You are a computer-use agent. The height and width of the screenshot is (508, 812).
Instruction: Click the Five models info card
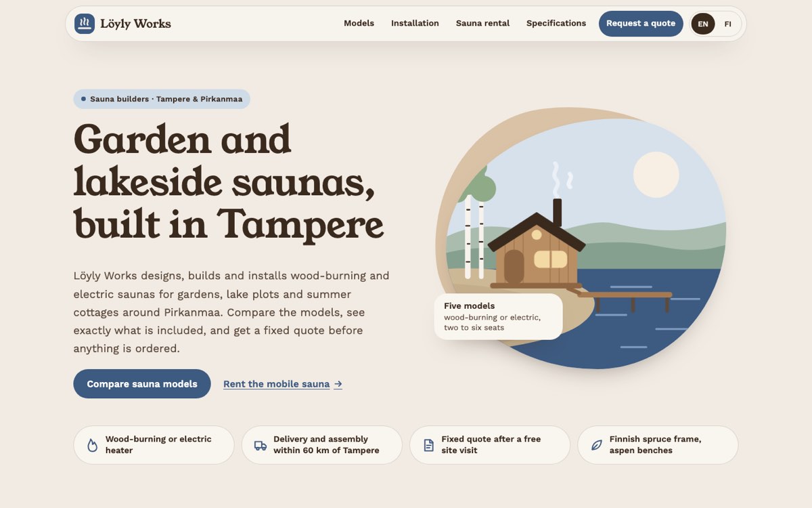[498, 316]
